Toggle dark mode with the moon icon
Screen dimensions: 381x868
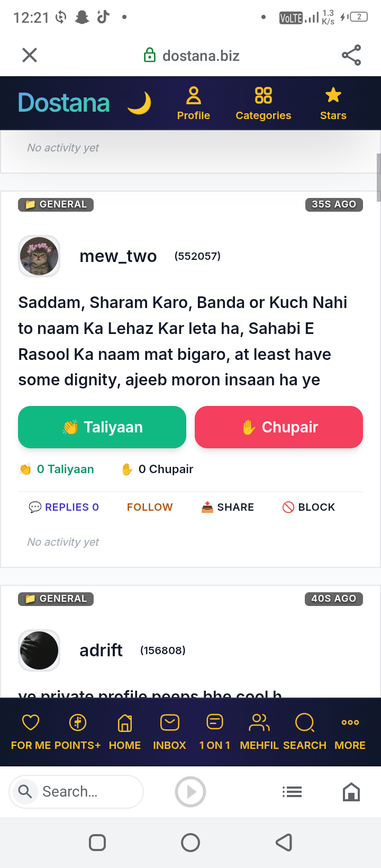pyautogui.click(x=139, y=103)
